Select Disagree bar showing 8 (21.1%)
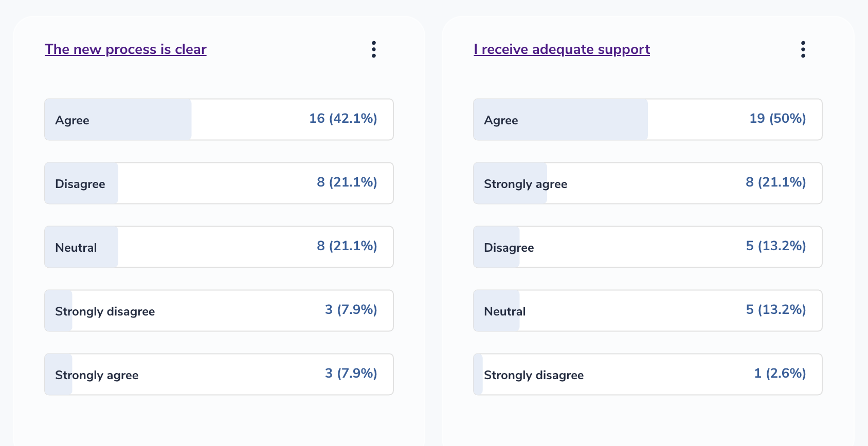The width and height of the screenshot is (868, 446). point(219,183)
